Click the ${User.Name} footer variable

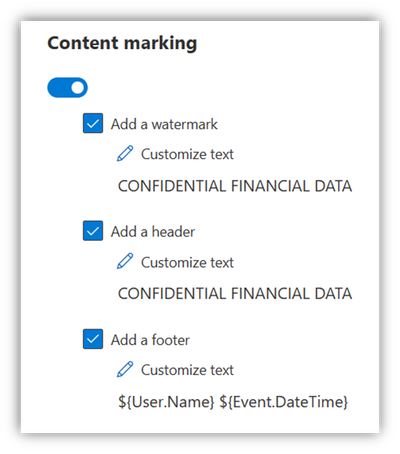point(166,402)
